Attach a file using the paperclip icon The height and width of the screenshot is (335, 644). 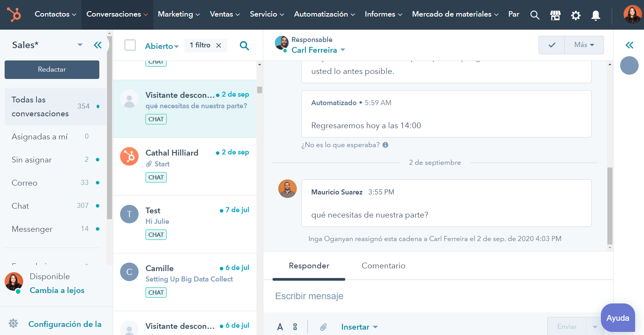click(x=323, y=327)
